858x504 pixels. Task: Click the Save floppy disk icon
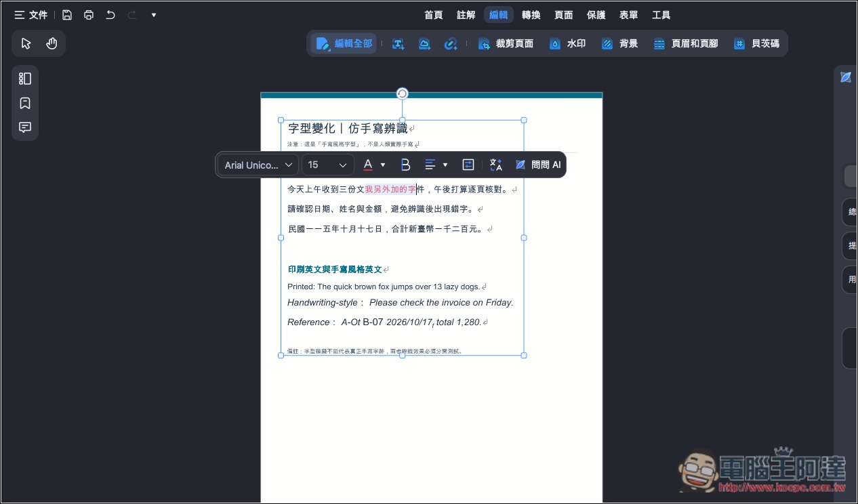click(67, 15)
